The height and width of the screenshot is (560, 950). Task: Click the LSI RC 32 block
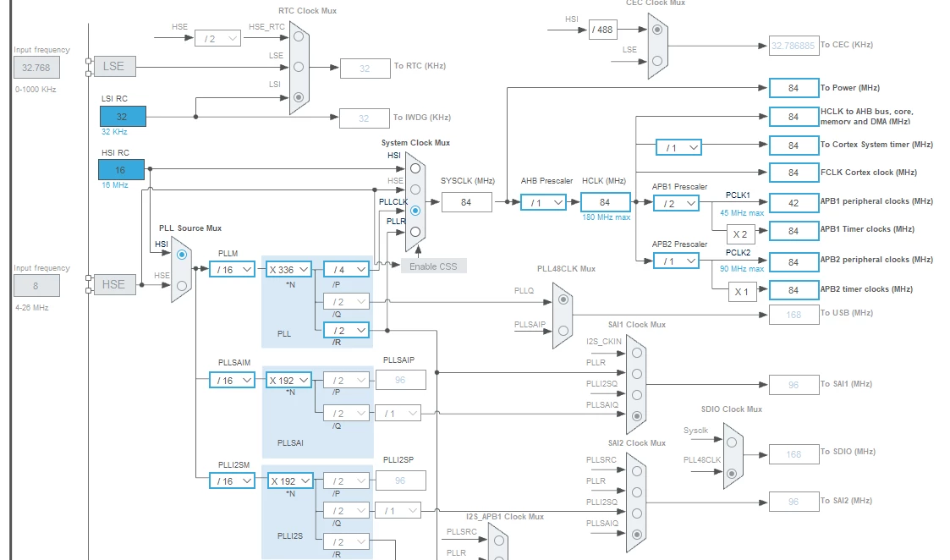[123, 117]
